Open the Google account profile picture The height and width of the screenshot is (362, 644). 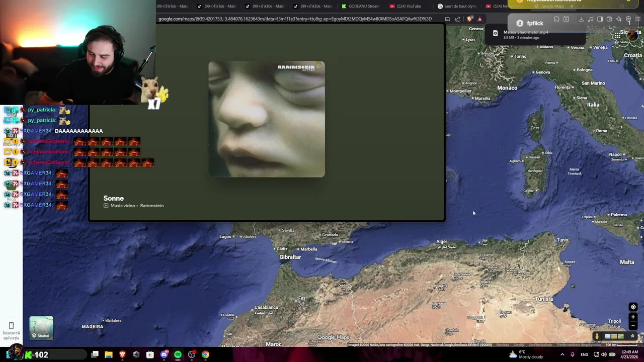click(632, 35)
